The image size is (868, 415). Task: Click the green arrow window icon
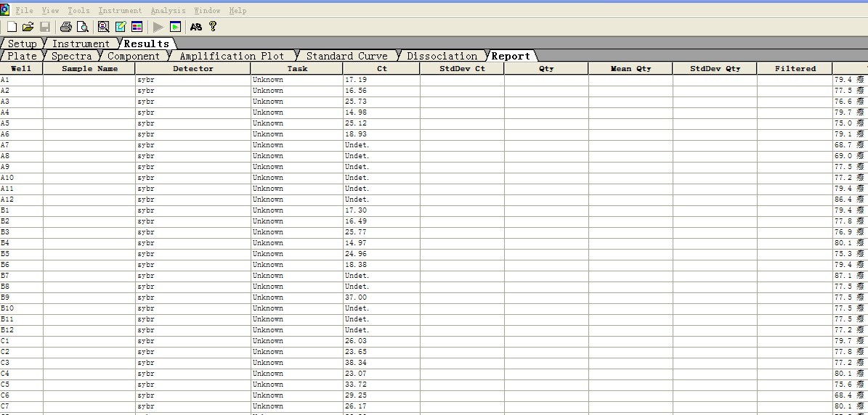pyautogui.click(x=175, y=27)
